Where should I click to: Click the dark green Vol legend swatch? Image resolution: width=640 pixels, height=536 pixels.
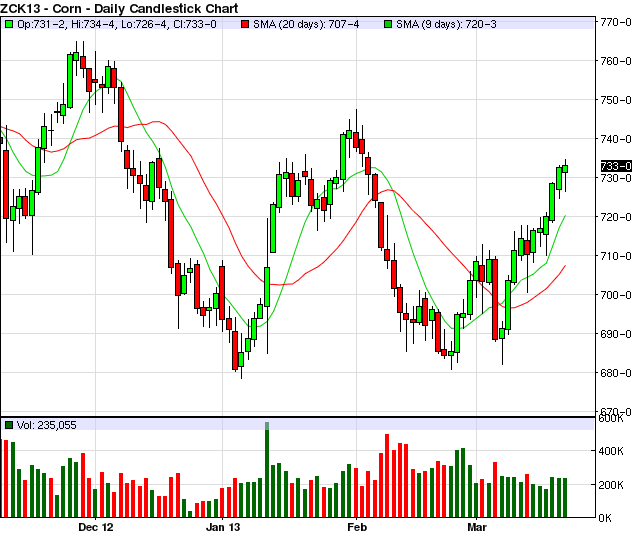pyautogui.click(x=9, y=425)
